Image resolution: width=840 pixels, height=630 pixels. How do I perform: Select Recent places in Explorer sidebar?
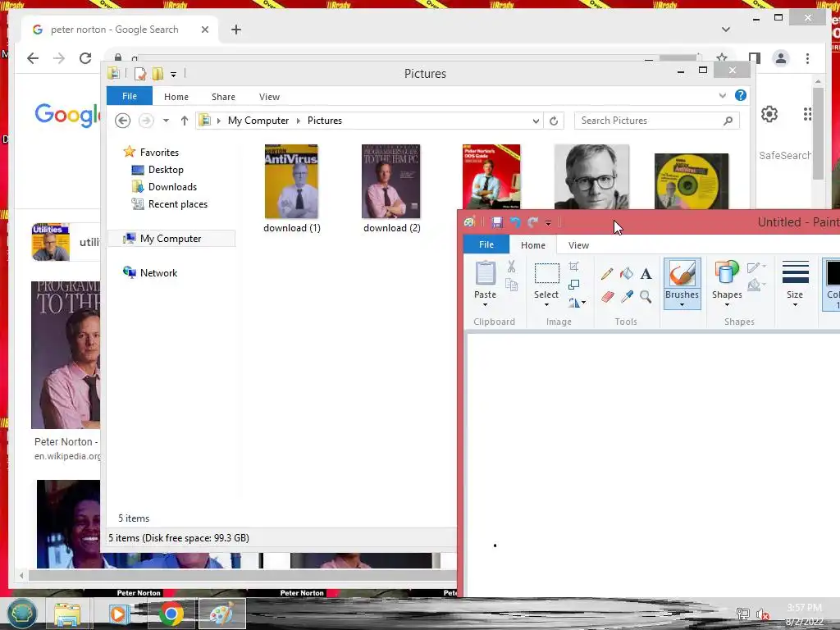(169, 204)
